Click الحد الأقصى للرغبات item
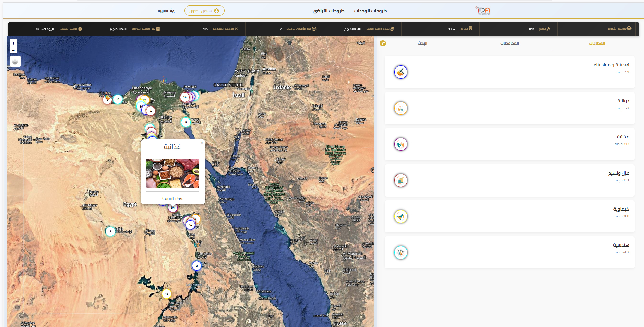 pyautogui.click(x=298, y=29)
